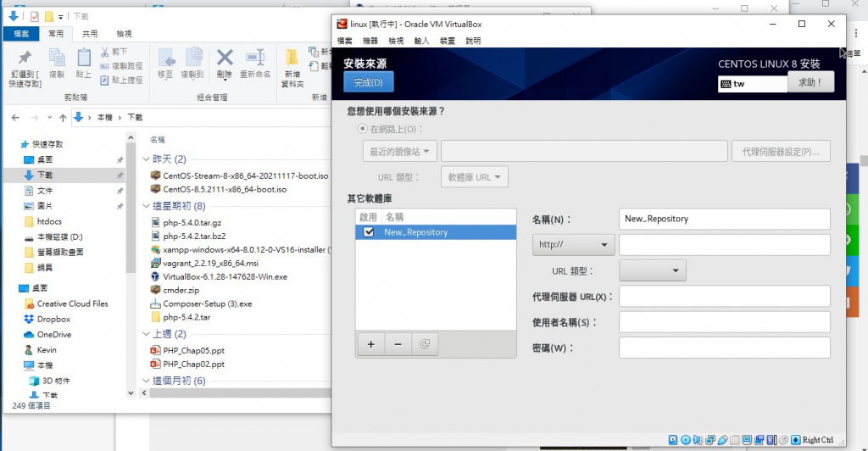Open the Delete button dropdown arrow in ribbon
Screen dimensions: 868x451
point(224,81)
